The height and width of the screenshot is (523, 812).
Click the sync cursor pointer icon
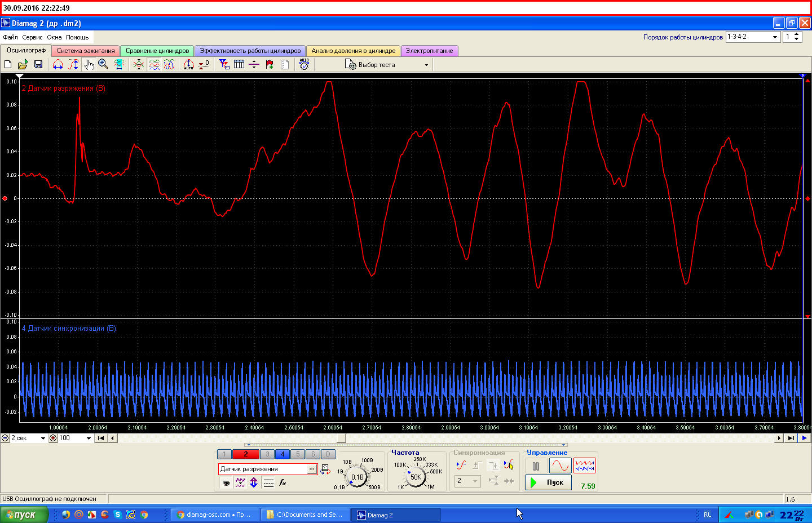point(509,465)
